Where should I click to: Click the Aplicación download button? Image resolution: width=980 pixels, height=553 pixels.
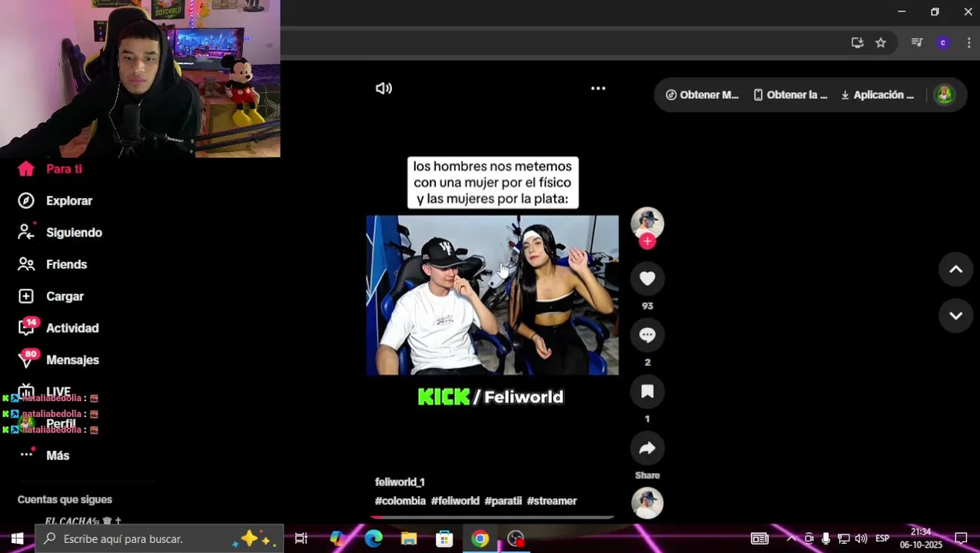coord(877,95)
